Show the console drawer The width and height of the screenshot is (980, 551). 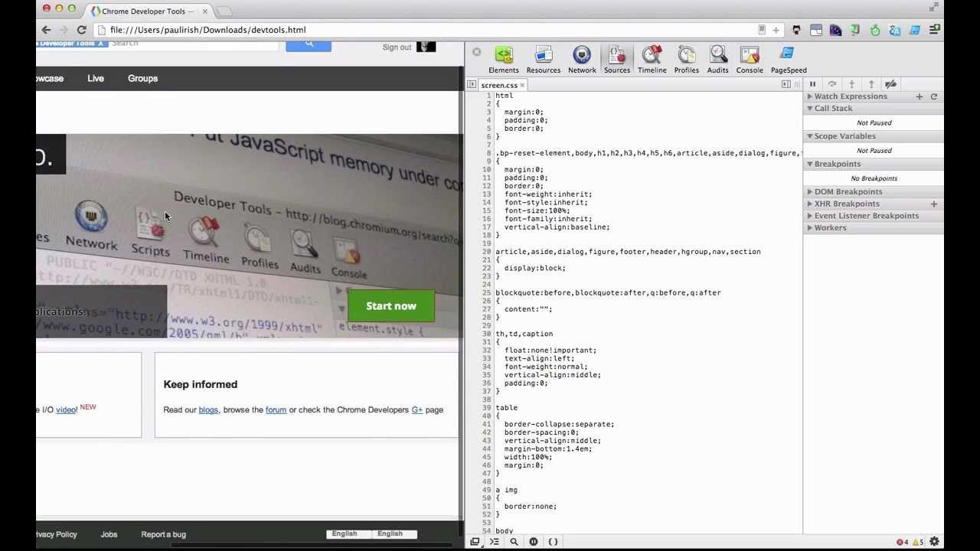(494, 542)
